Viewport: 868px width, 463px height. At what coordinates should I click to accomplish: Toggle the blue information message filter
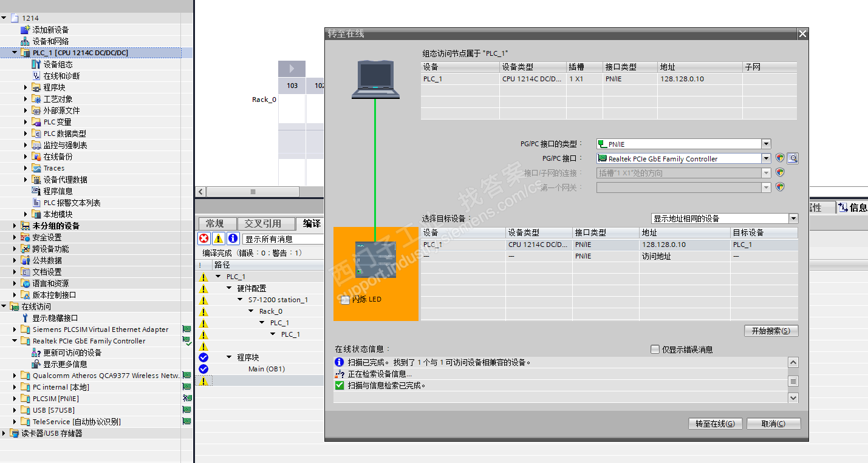(233, 238)
